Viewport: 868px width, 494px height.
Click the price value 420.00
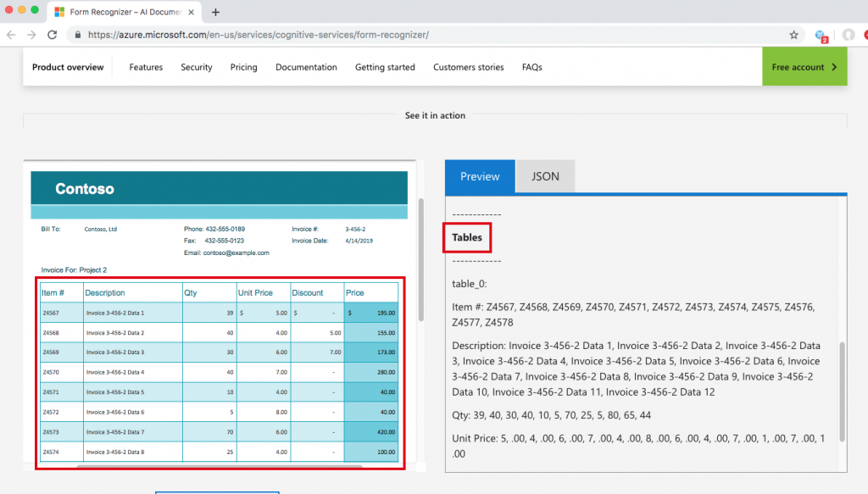(x=386, y=432)
